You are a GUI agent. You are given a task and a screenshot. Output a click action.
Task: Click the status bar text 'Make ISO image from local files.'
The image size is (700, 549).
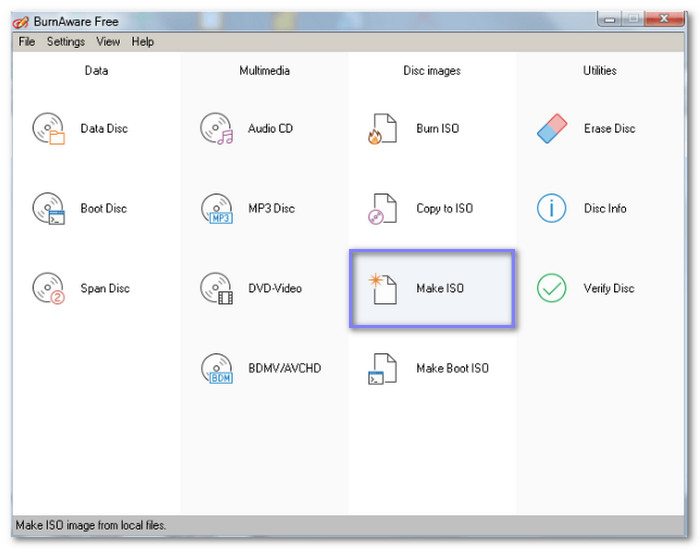tap(91, 525)
